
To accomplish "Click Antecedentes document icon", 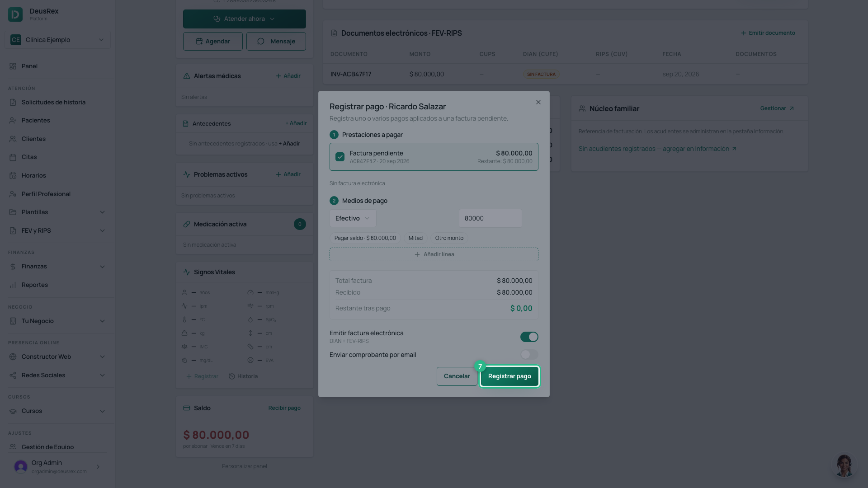I will (185, 123).
